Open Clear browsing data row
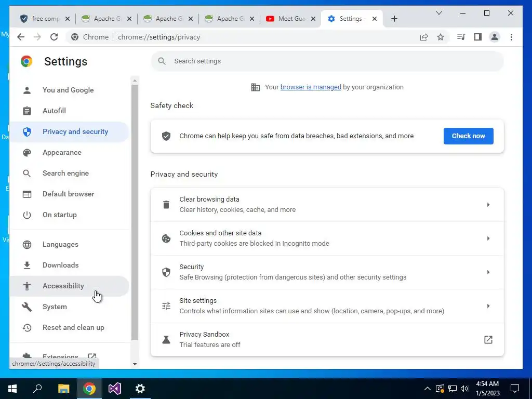This screenshot has height=399, width=532. point(327,205)
